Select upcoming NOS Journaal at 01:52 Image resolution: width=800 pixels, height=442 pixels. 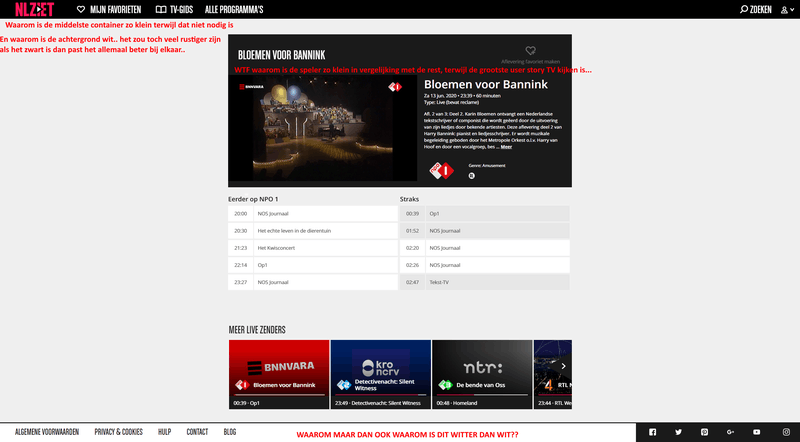485,231
